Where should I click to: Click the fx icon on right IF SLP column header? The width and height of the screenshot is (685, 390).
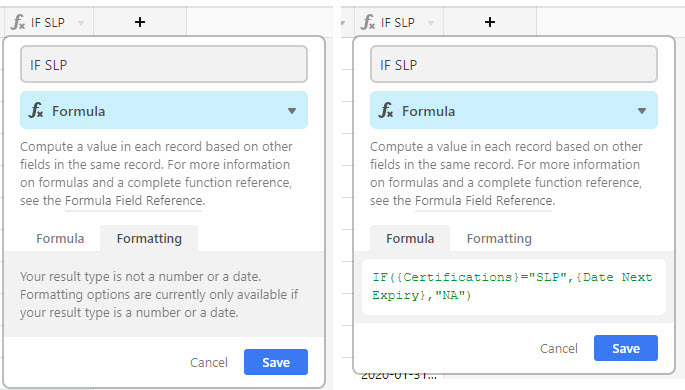(368, 22)
